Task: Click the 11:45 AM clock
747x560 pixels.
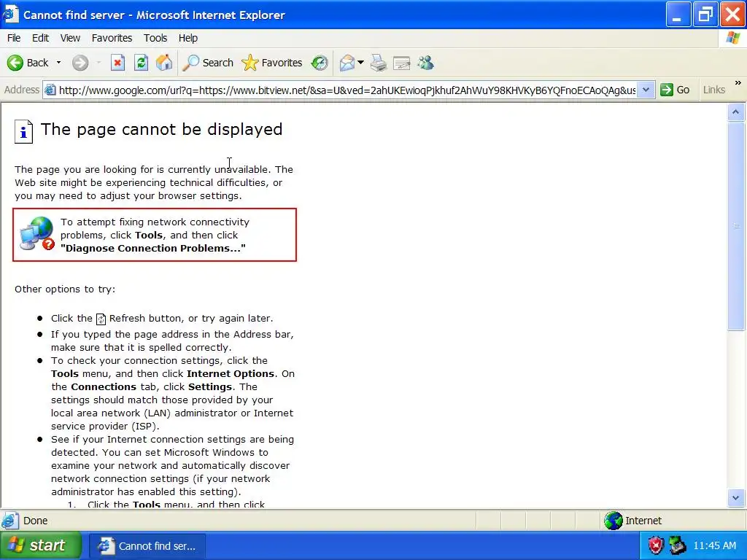Action: [715, 545]
